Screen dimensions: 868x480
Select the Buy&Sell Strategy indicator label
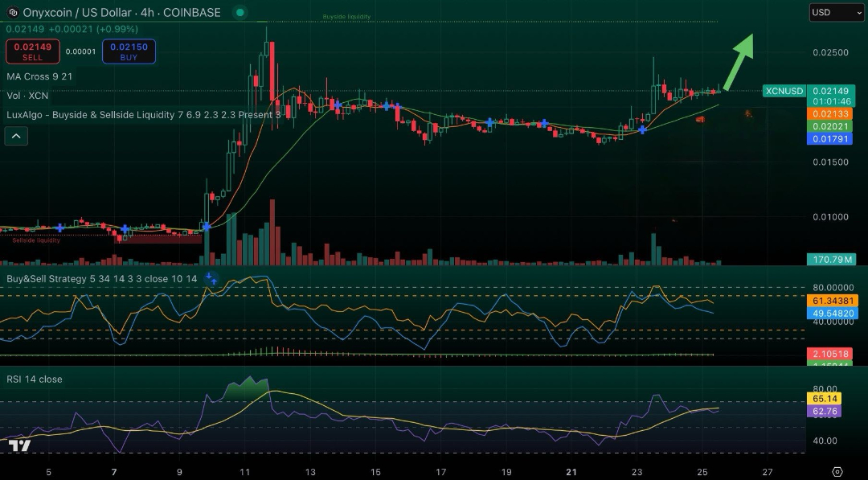pyautogui.click(x=102, y=278)
